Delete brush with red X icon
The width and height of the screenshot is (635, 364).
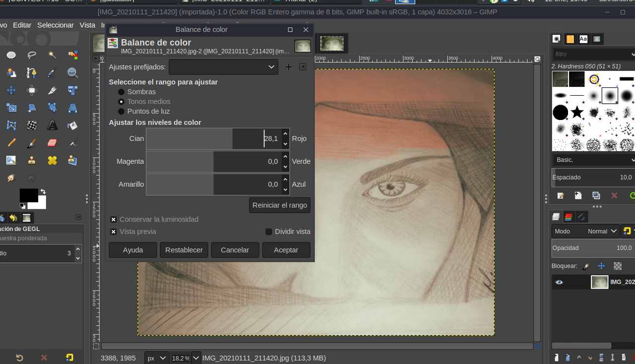tap(614, 196)
